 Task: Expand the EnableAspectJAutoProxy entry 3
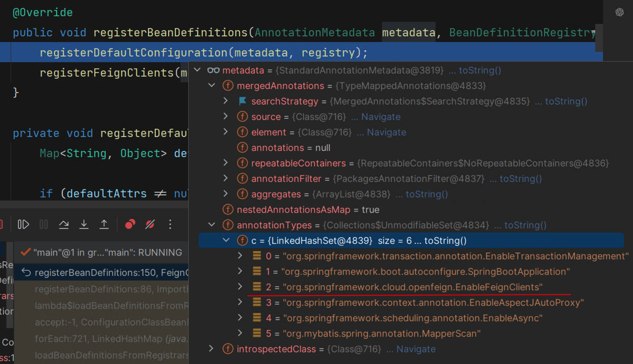[x=240, y=302]
